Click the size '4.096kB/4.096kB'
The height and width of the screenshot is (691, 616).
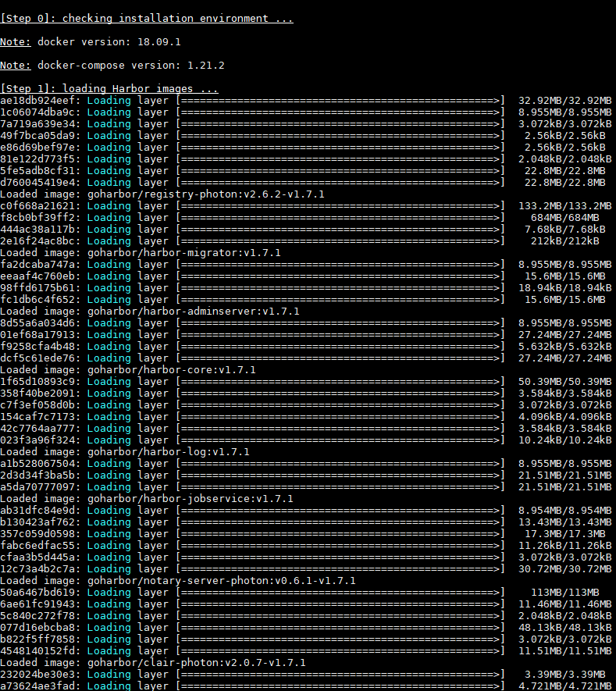click(x=565, y=417)
